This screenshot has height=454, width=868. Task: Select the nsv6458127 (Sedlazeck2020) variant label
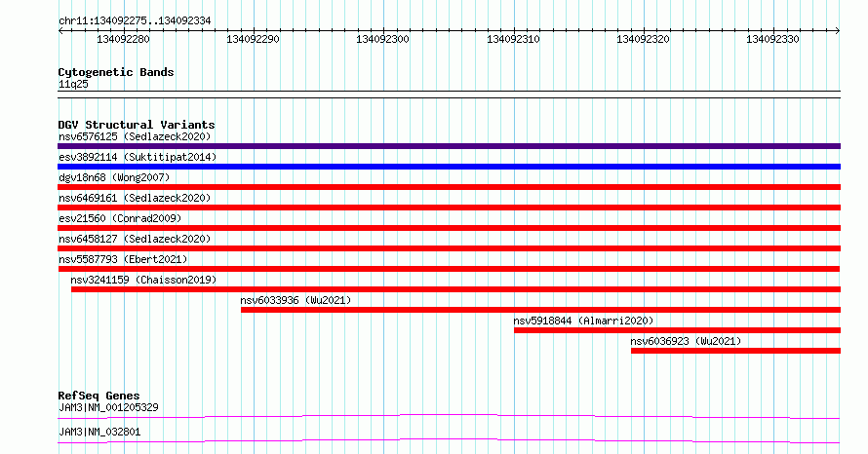click(135, 239)
